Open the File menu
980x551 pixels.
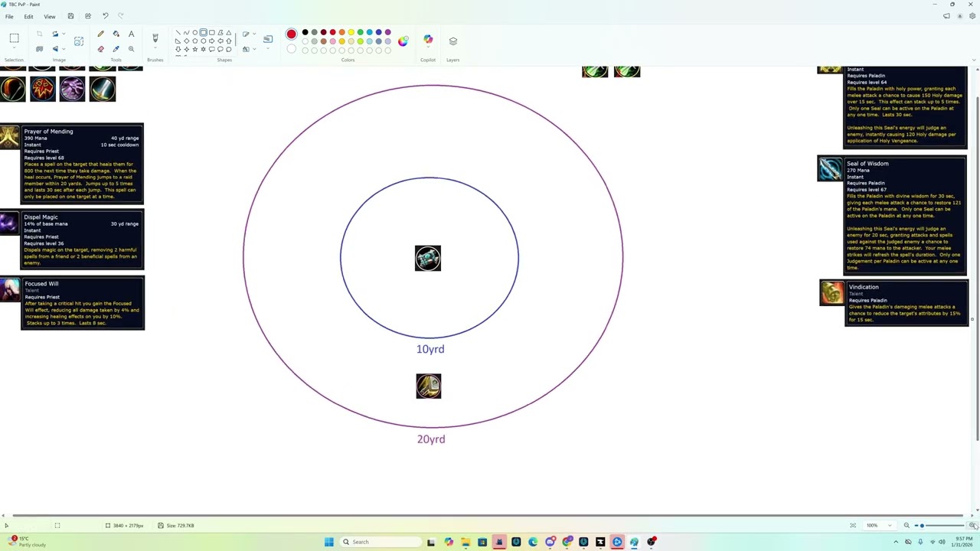click(x=9, y=16)
